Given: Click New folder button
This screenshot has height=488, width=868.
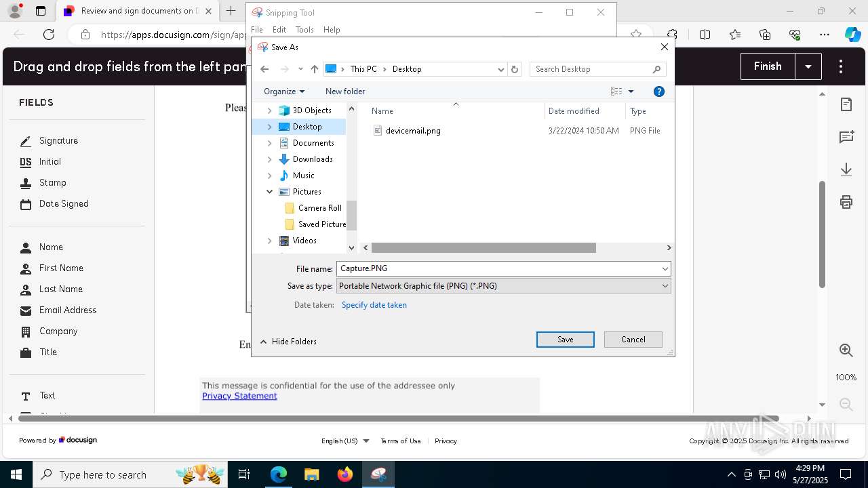Looking at the screenshot, I should (345, 91).
